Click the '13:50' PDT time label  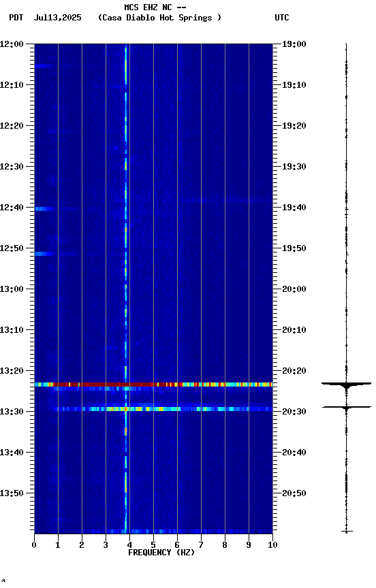pos(12,493)
